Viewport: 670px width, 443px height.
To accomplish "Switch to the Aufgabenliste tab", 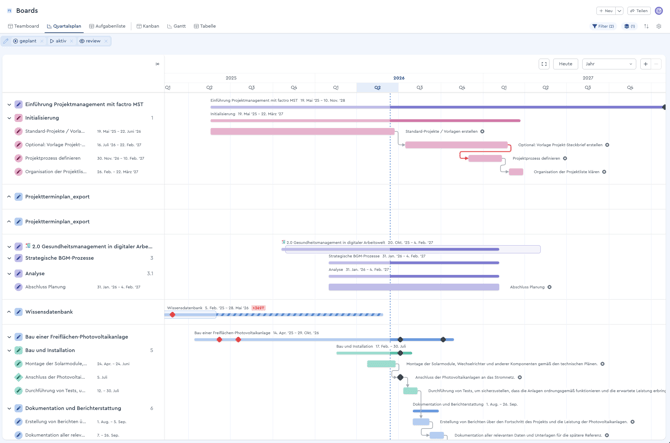I will click(x=107, y=26).
